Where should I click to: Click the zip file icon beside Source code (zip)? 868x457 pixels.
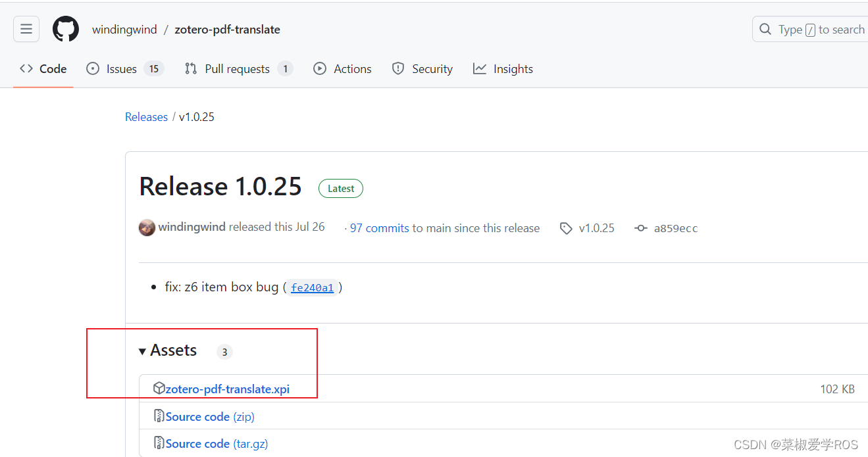pos(159,416)
